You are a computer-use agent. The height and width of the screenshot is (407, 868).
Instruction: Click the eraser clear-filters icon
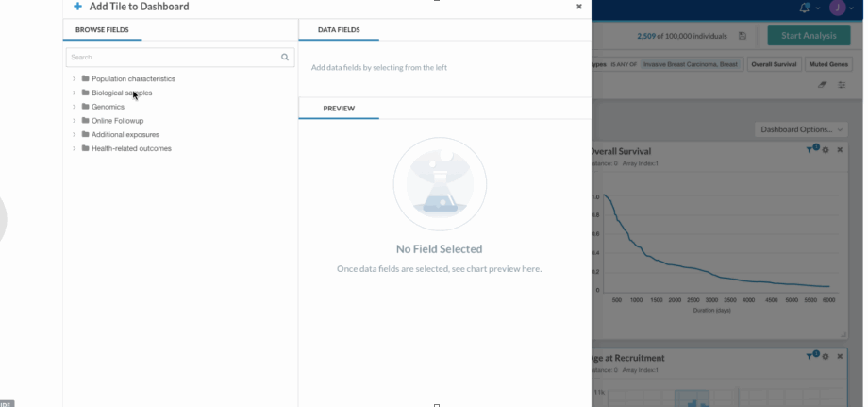pyautogui.click(x=822, y=85)
